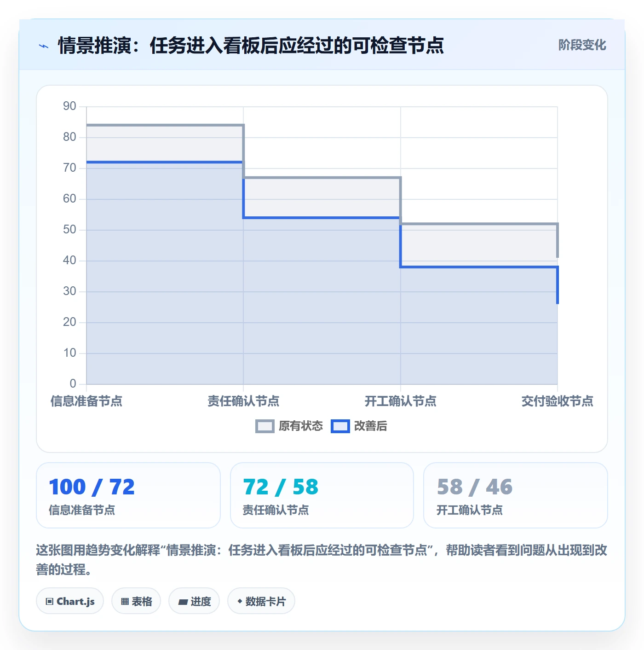Click the gray 原有状态 legend color box

point(265,426)
